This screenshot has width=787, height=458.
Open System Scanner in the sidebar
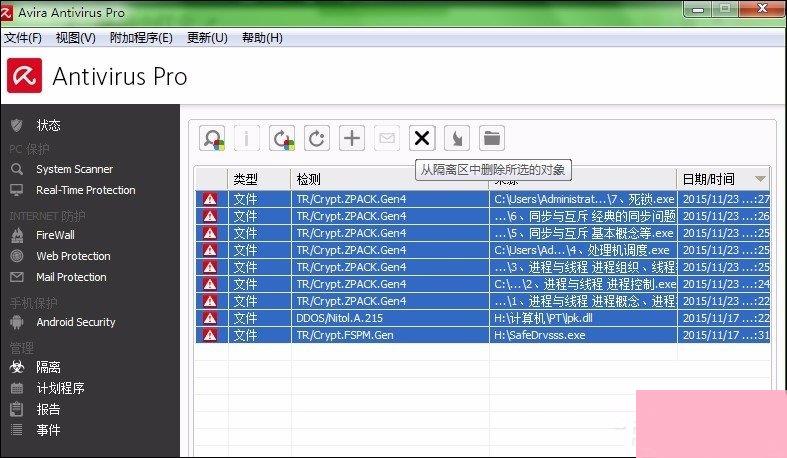pyautogui.click(x=74, y=169)
